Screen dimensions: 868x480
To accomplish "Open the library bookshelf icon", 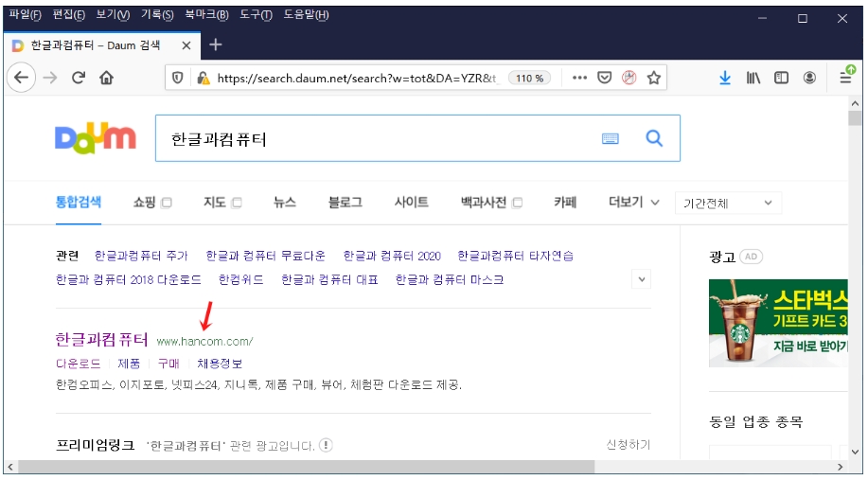I will [753, 78].
